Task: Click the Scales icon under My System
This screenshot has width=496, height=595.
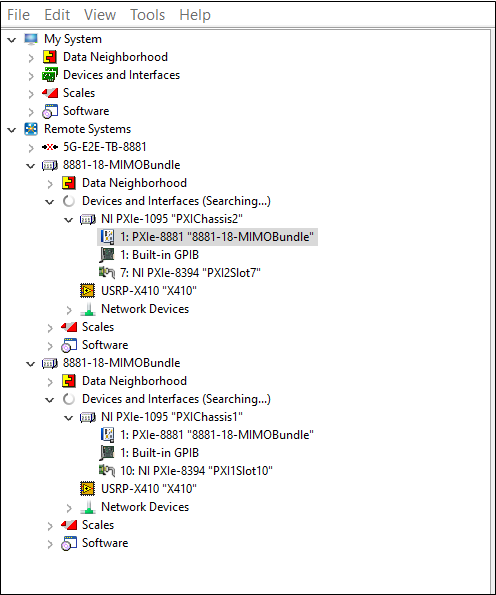Action: tap(50, 93)
